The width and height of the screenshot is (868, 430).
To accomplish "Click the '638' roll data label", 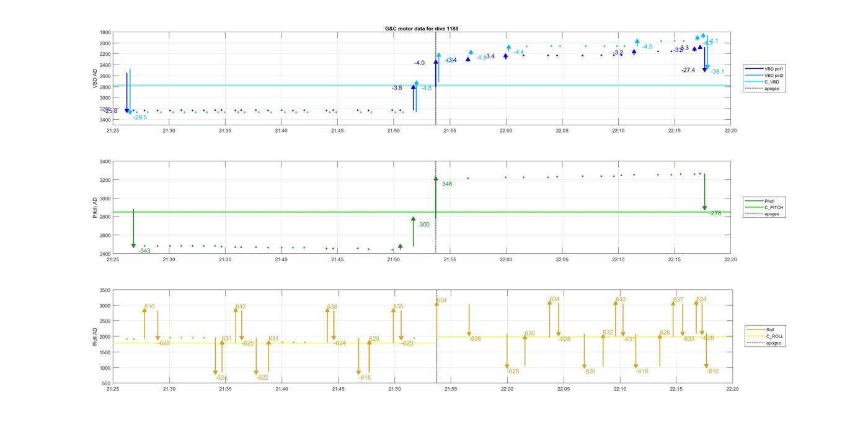I will pos(332,307).
